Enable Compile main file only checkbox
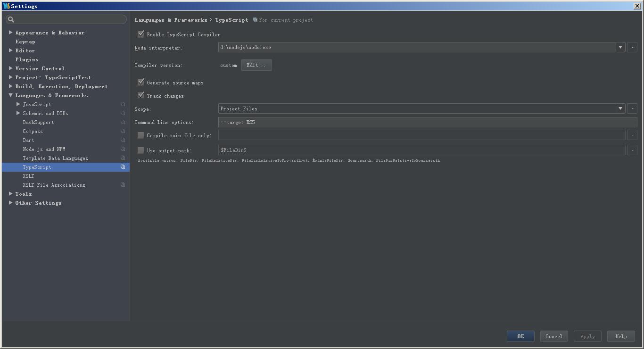 pos(140,135)
